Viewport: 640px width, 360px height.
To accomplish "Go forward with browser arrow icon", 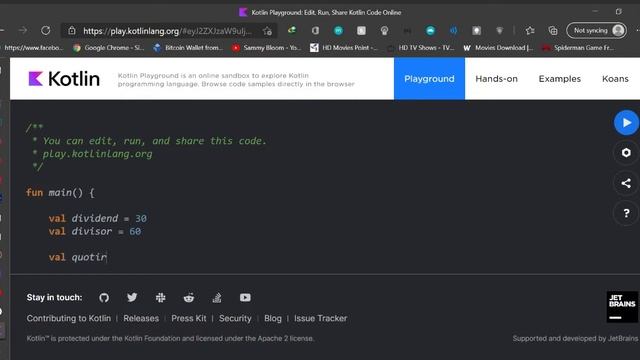I will (23, 31).
